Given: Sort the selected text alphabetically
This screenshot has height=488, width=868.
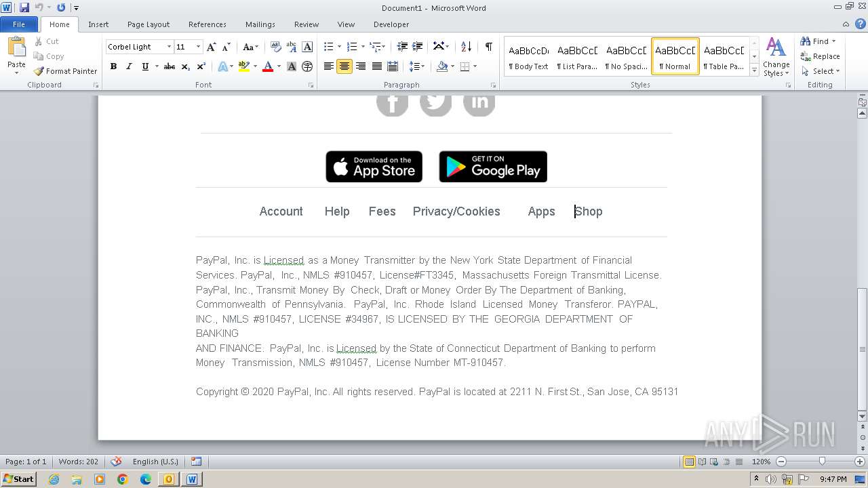Looking at the screenshot, I should 466,47.
